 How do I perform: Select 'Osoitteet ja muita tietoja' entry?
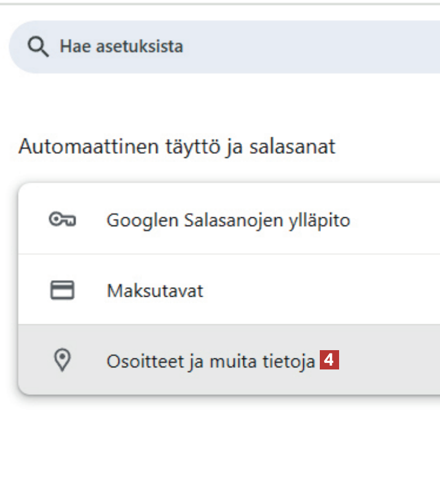tap(210, 361)
